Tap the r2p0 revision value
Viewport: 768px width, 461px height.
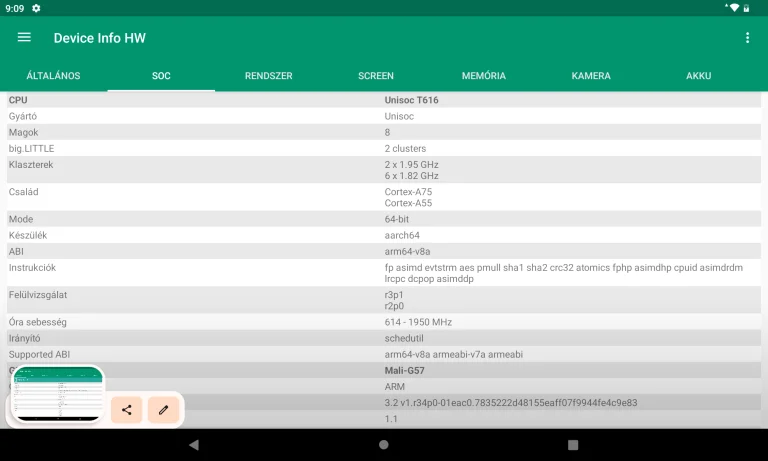click(x=394, y=306)
